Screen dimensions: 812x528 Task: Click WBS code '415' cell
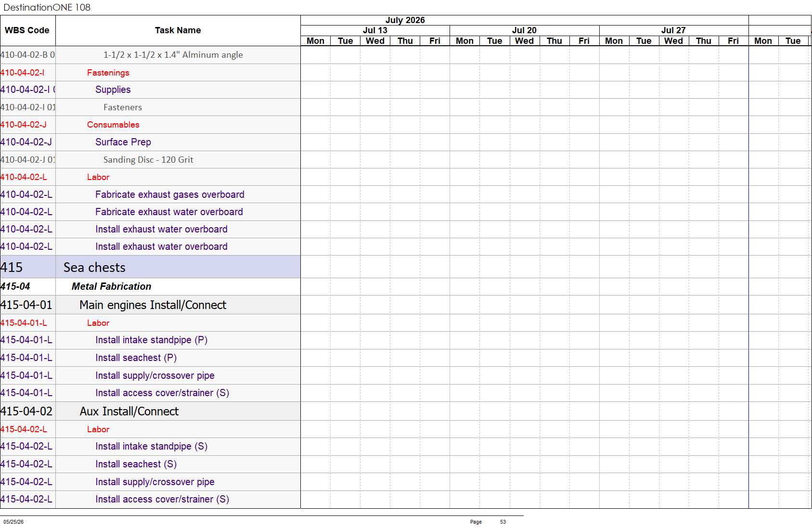pos(27,267)
